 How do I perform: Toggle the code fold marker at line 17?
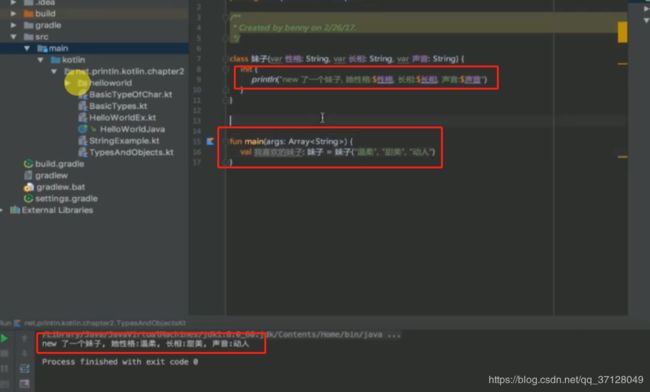pos(226,162)
